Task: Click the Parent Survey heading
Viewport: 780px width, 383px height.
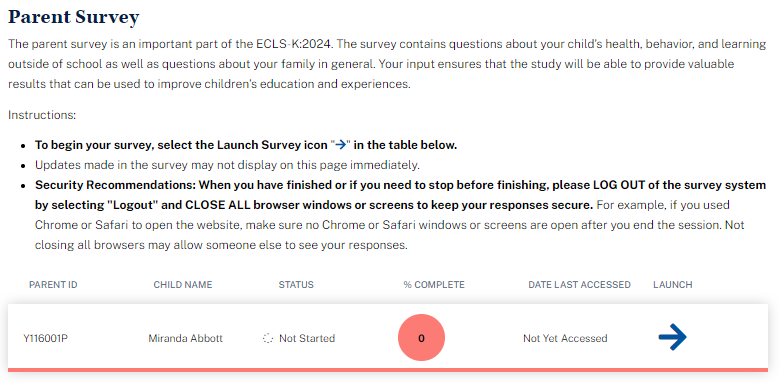Action: [74, 17]
